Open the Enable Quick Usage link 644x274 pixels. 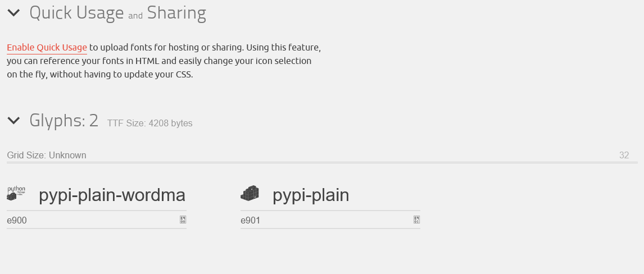point(47,48)
